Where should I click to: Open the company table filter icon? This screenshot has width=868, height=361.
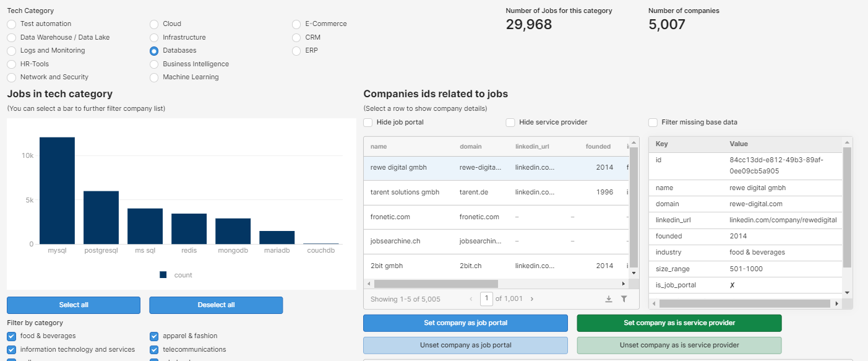pyautogui.click(x=624, y=299)
